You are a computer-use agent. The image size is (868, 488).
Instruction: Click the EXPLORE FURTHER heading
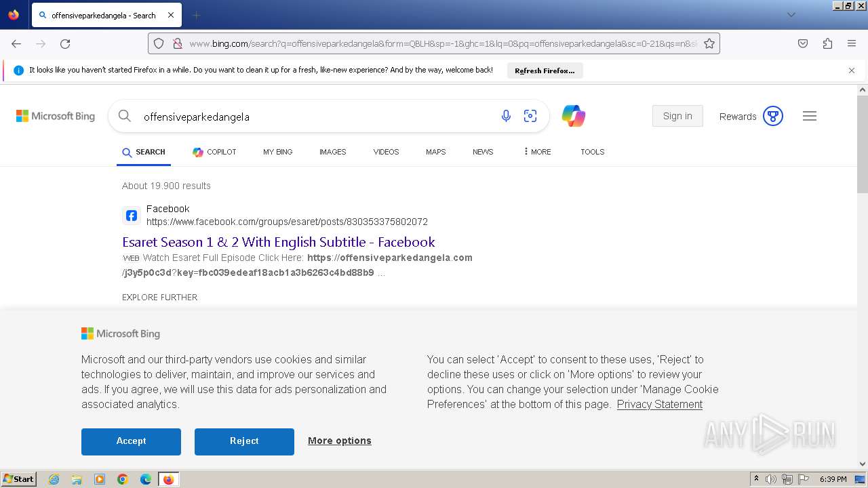click(x=160, y=297)
